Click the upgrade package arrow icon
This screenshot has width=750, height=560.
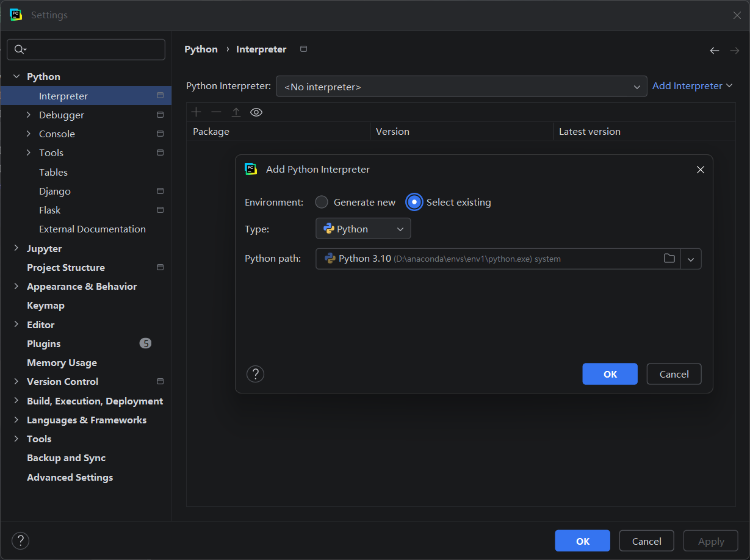pyautogui.click(x=236, y=112)
